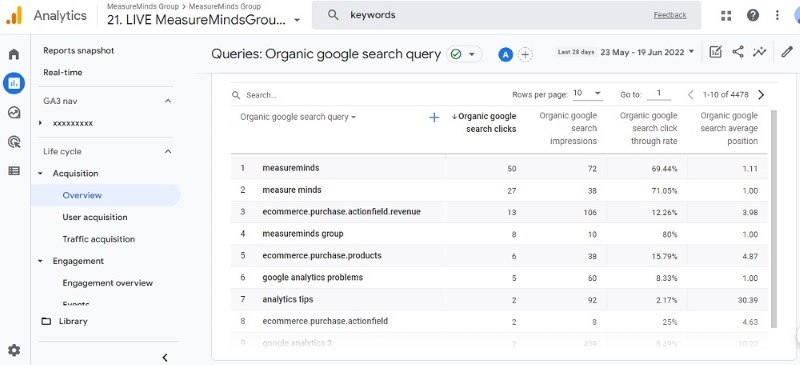Click the table vertical scrollbar
This screenshot has width=800, height=365.
point(773,218)
